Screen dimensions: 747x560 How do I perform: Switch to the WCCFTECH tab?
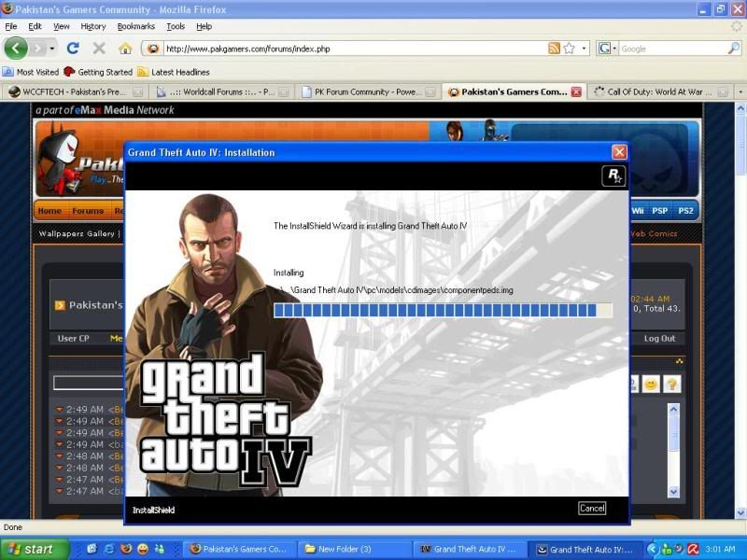[75, 91]
